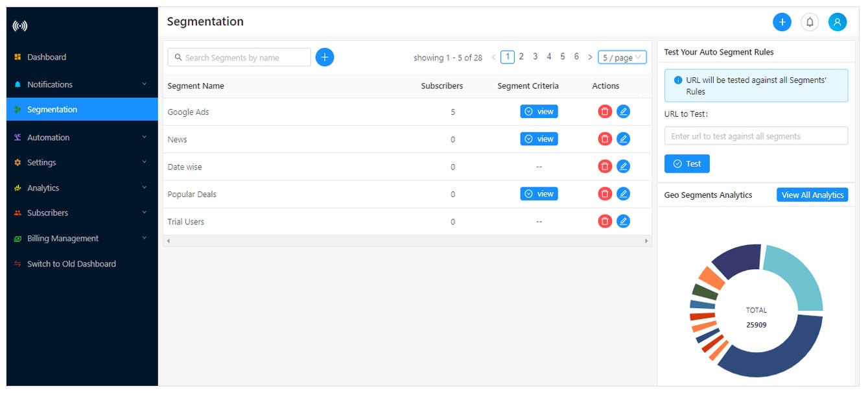Expand the Settings menu chevron

point(144,162)
